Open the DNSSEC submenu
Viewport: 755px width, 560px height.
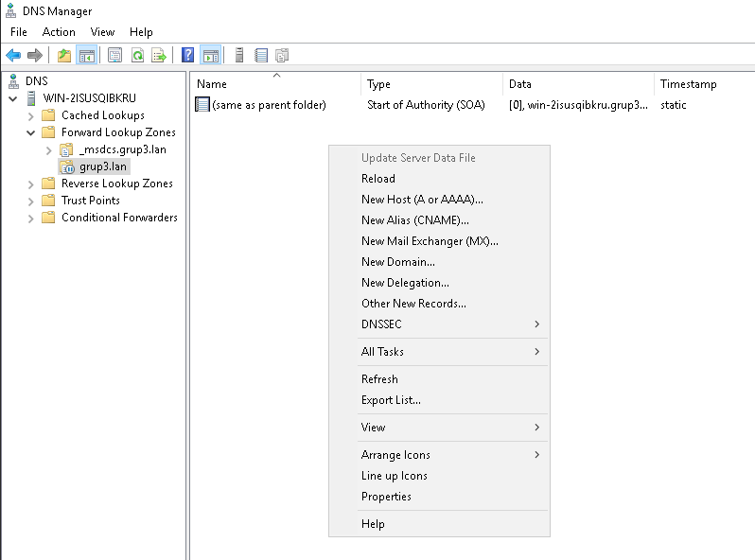pyautogui.click(x=381, y=324)
